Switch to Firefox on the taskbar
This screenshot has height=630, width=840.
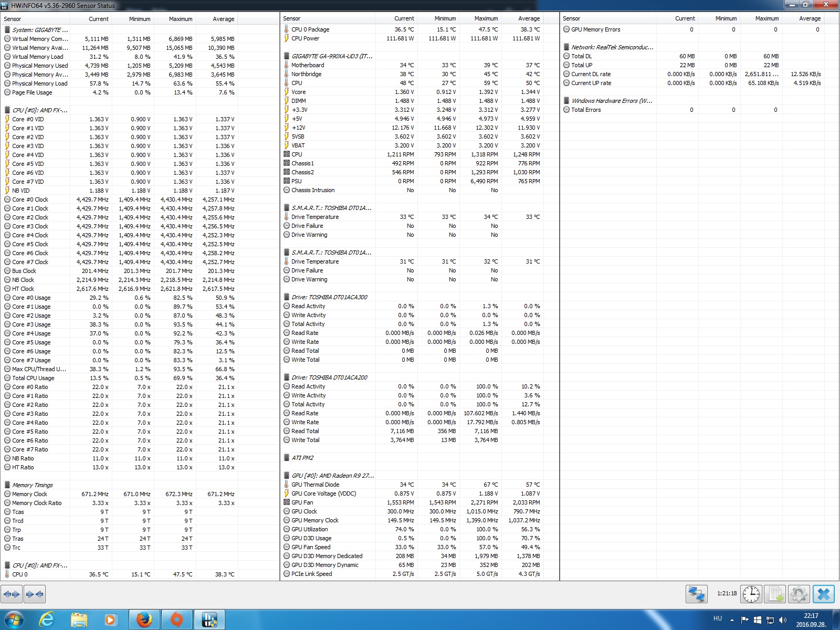click(144, 619)
